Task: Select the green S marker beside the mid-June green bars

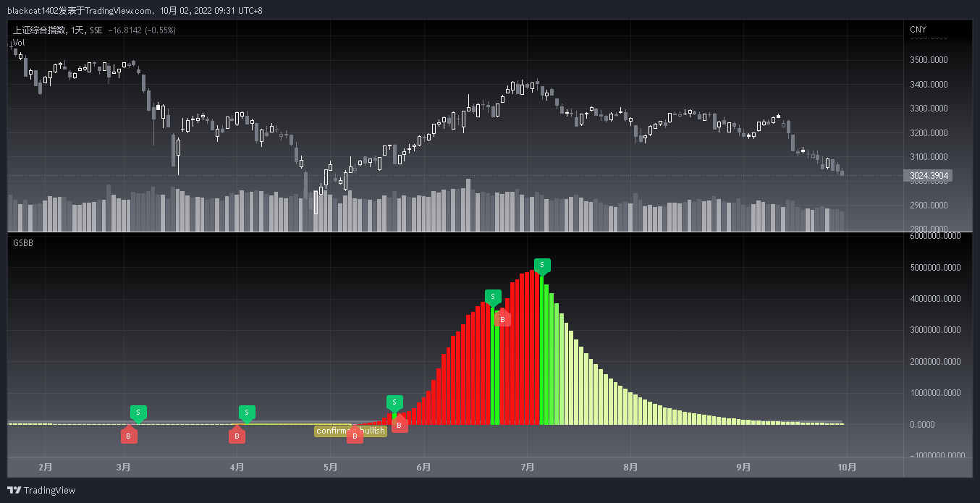Action: point(493,297)
